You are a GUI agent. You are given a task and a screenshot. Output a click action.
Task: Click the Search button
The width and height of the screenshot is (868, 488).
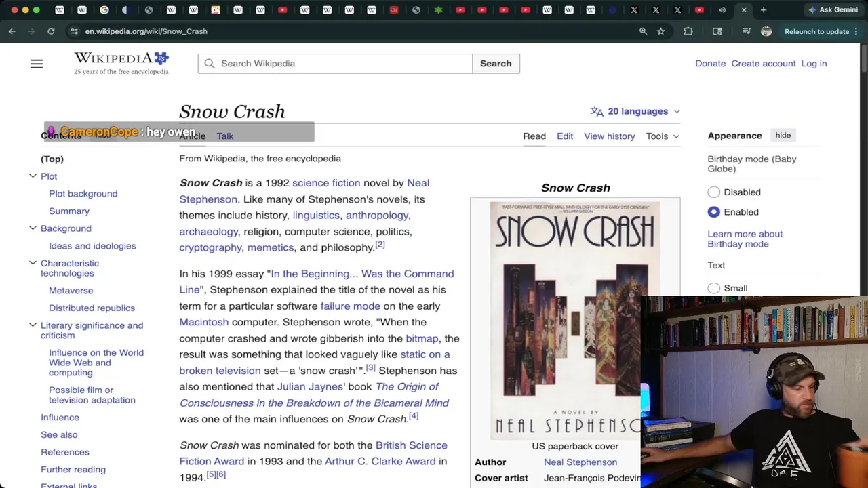point(496,64)
